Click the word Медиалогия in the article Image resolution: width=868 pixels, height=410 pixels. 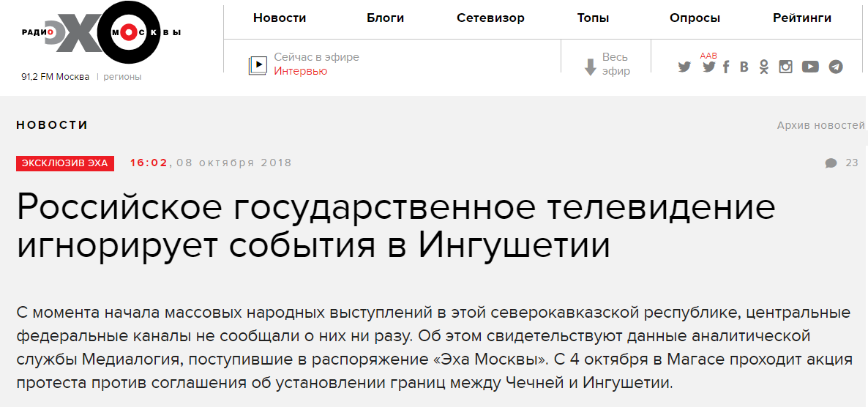[x=132, y=359]
